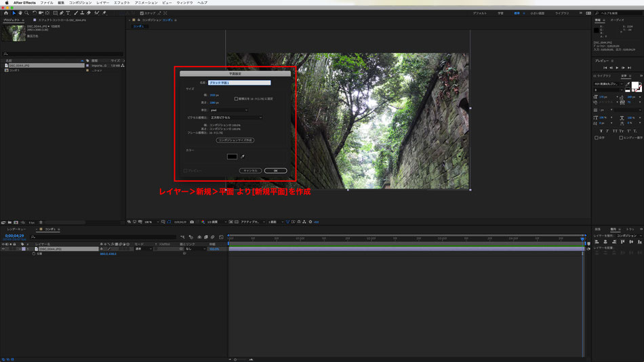
Task: Toggle the Ligatures checkbox in Character panel
Action: 597,138
